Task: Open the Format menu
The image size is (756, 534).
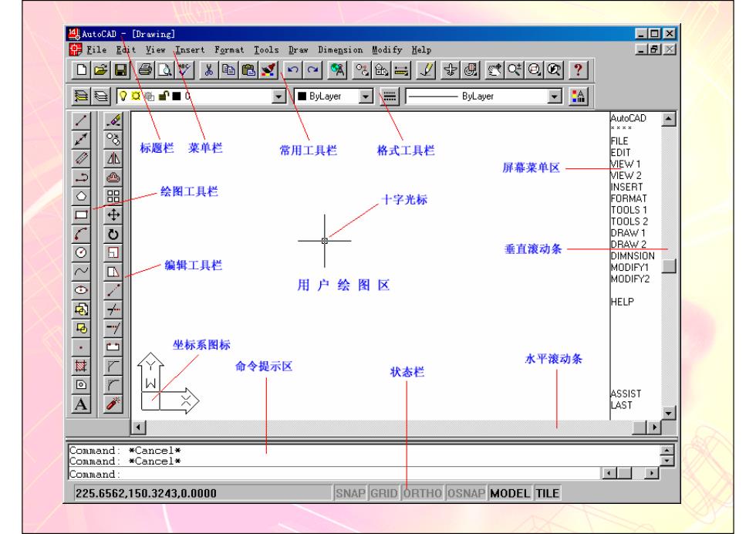Action: (229, 49)
